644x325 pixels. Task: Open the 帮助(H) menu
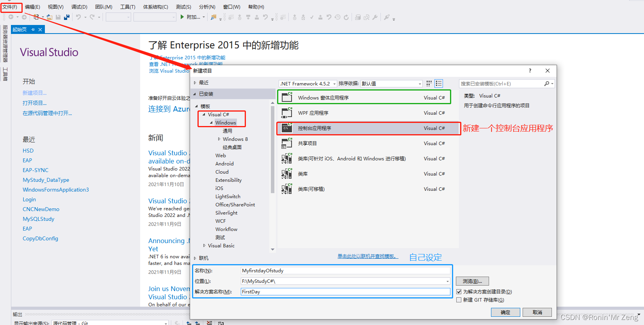(x=256, y=7)
